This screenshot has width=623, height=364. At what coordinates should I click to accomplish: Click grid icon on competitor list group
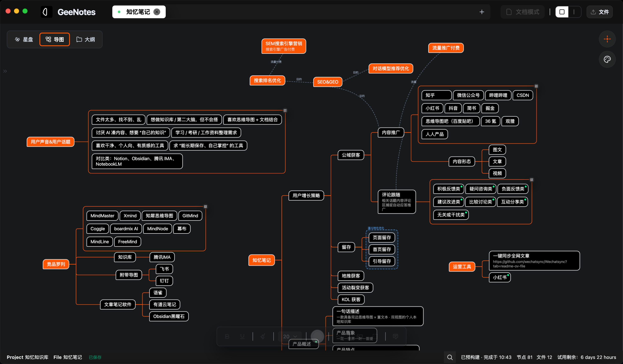(206, 207)
